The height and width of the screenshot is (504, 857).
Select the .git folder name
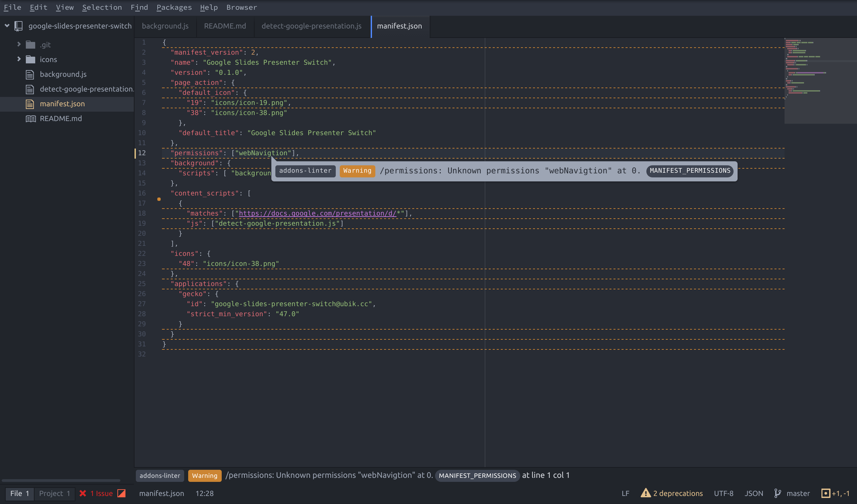45,45
